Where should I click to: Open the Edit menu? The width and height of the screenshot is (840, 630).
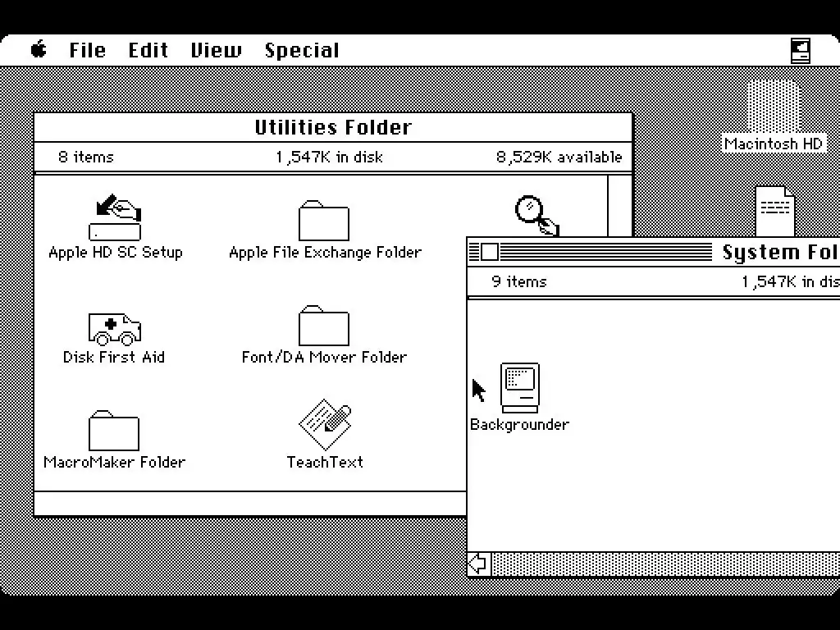coord(148,50)
